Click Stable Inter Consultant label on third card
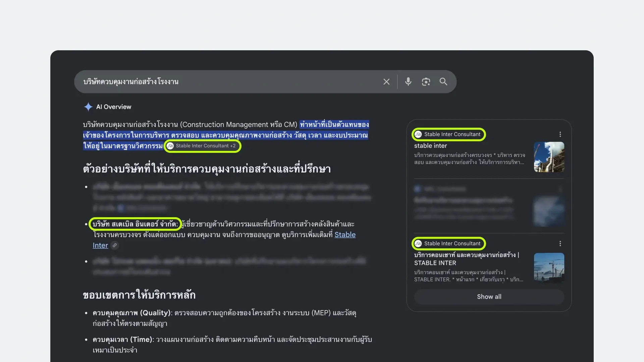644x362 pixels. click(452, 244)
